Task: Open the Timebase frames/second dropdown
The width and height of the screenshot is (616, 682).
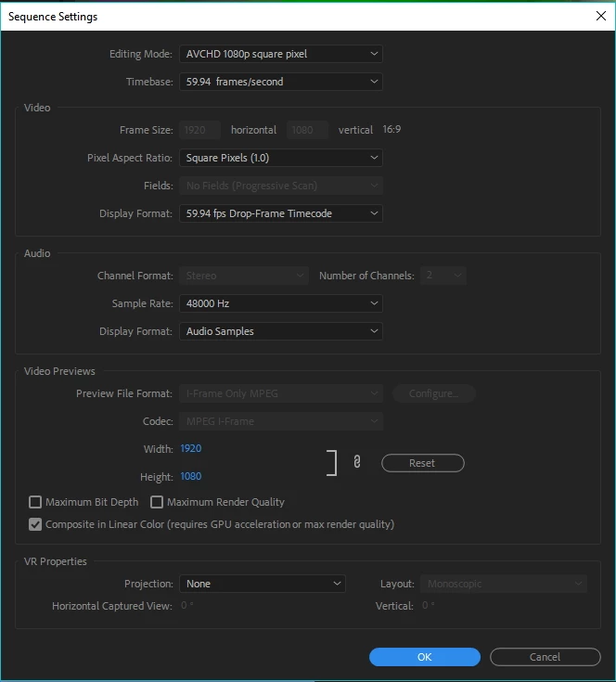Action: pyautogui.click(x=281, y=82)
